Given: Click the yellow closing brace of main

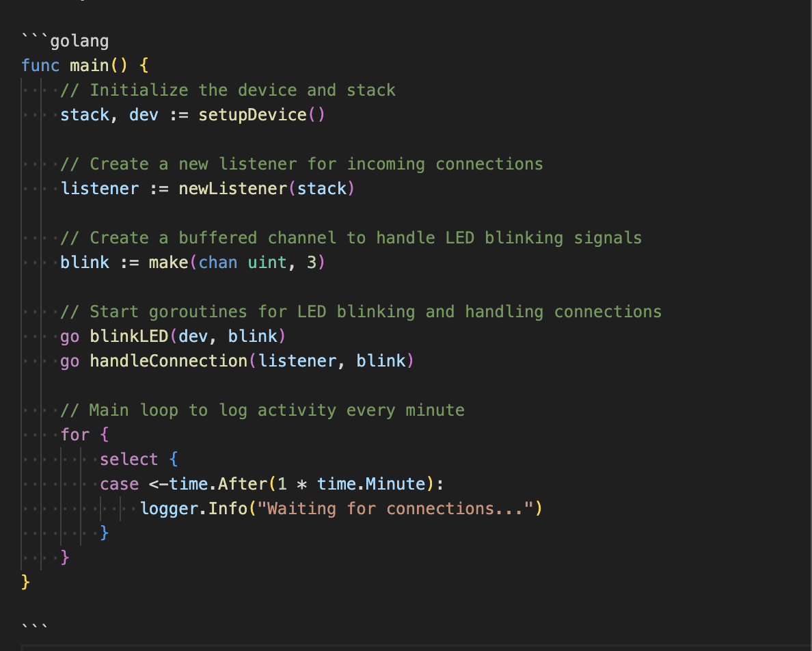Looking at the screenshot, I should coord(25,582).
